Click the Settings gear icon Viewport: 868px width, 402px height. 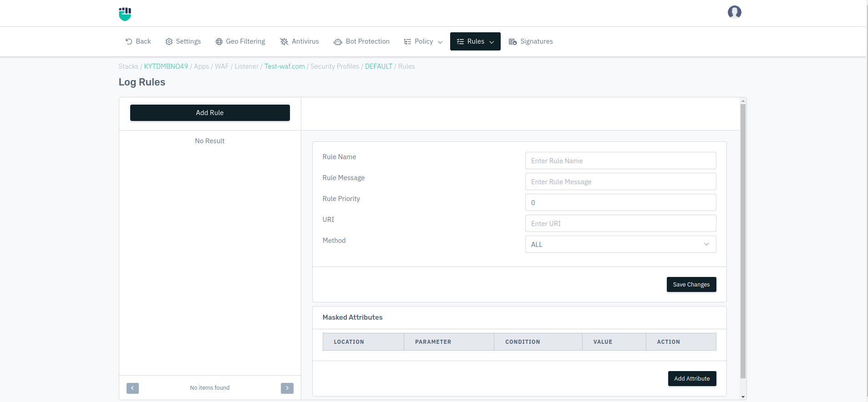(169, 41)
